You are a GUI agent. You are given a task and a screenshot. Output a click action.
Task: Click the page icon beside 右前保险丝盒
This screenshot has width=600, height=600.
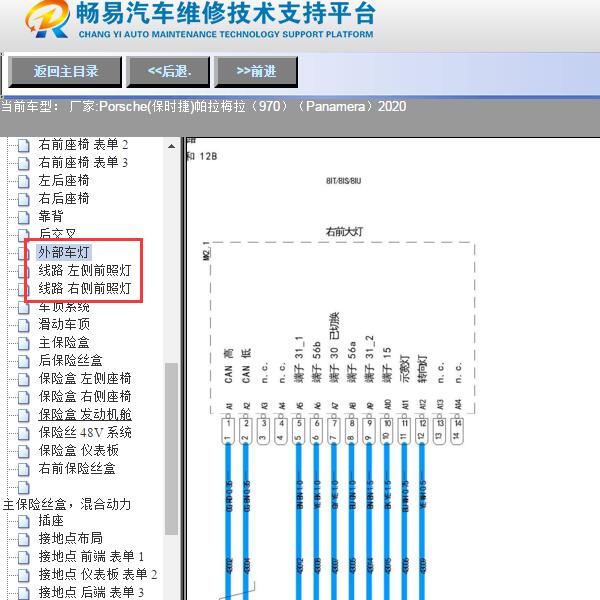[x=24, y=469]
